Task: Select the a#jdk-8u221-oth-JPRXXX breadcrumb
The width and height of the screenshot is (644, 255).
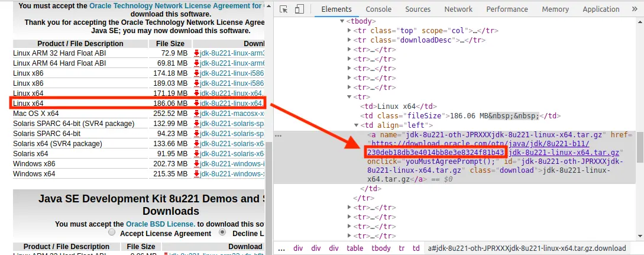Action: point(527,248)
